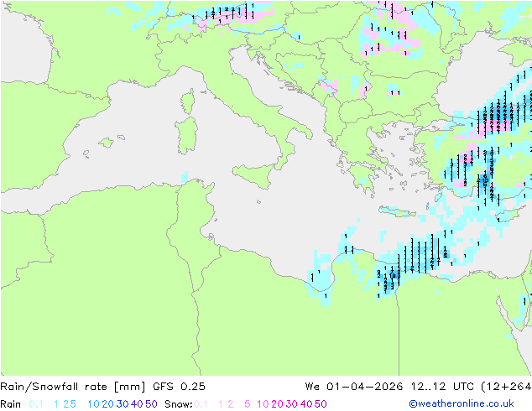The image size is (532, 411).
Task: Select the Rain legend 30 value
Action: [123, 404]
